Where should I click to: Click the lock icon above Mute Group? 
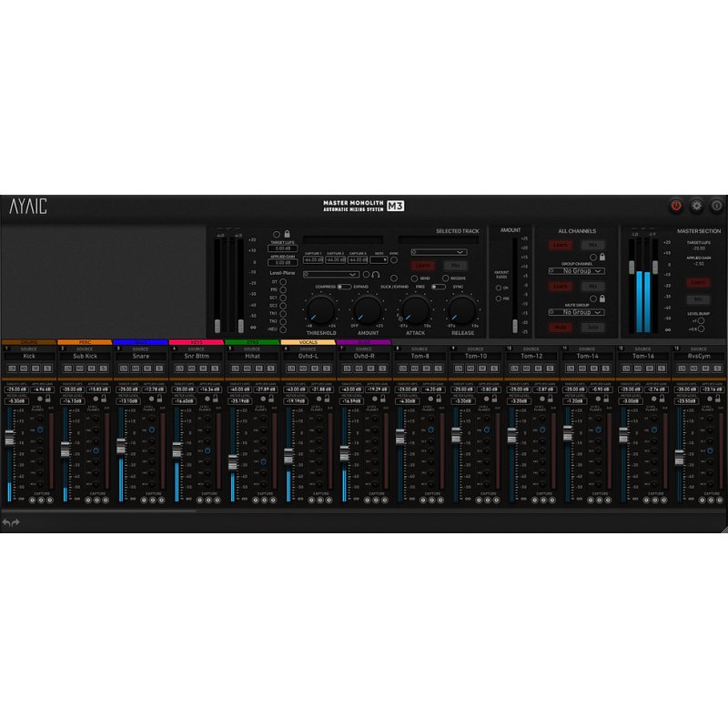pos(602,298)
